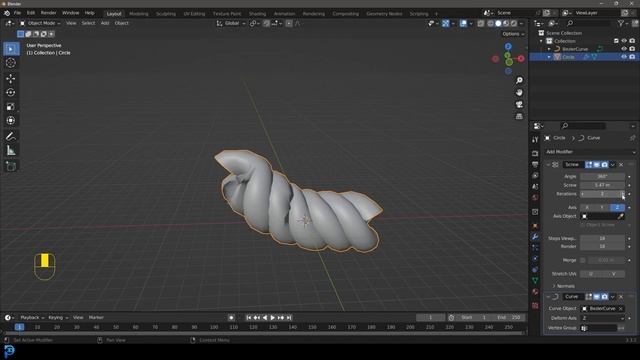
Task: Select the Move tool
Action: coord(11,78)
